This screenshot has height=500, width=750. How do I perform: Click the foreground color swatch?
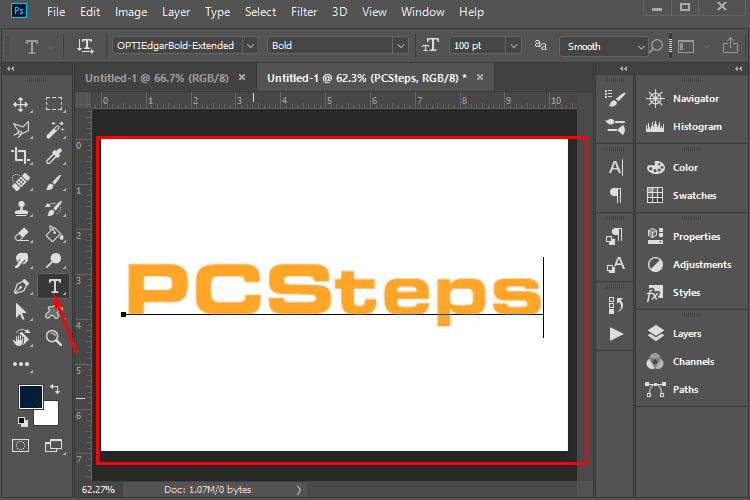[x=31, y=397]
